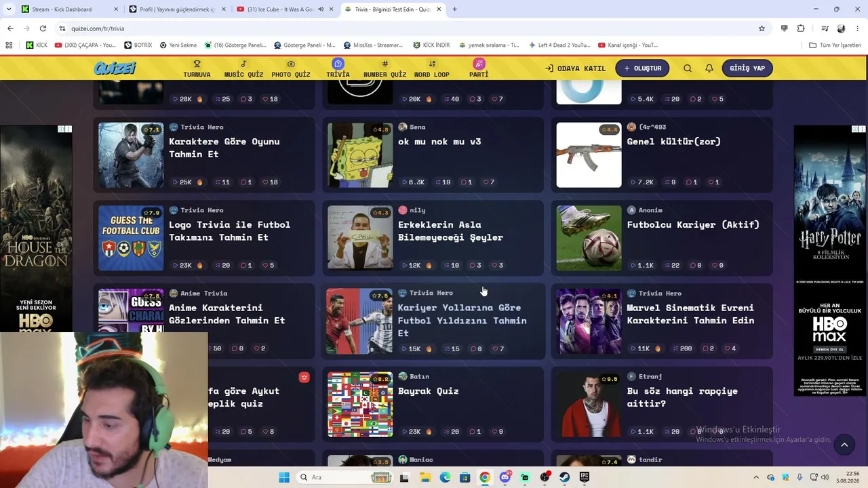Open the 'Bayrak Quiz' title
868x488 pixels.
(x=429, y=391)
